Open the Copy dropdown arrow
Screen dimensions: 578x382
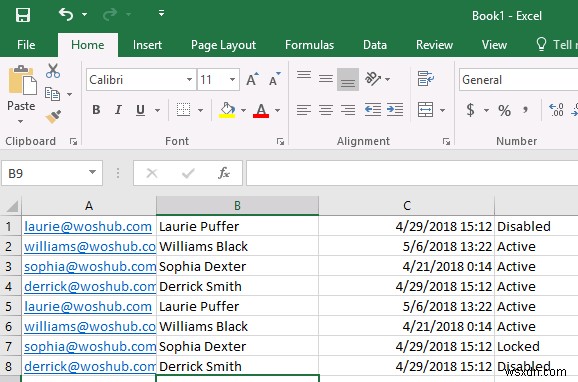click(x=69, y=94)
